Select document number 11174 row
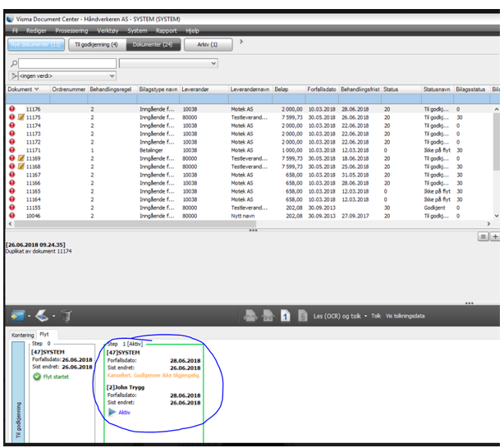Viewport: 504px width, 448px height. (x=250, y=126)
